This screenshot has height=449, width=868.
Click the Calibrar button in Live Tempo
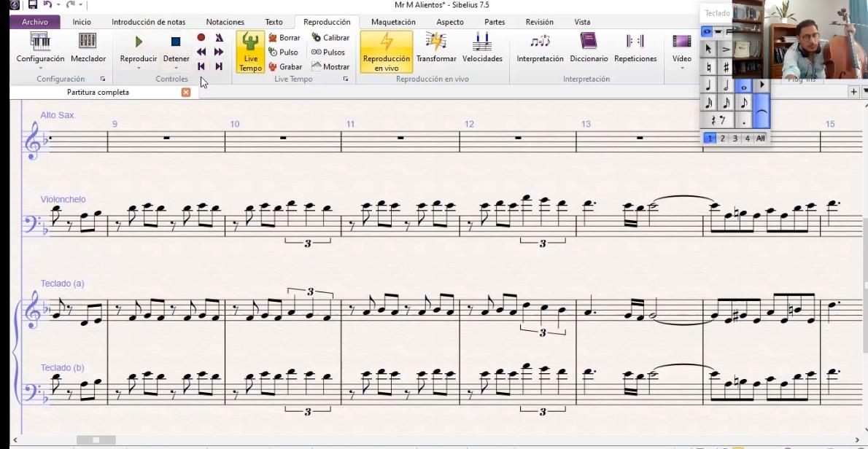coord(330,37)
